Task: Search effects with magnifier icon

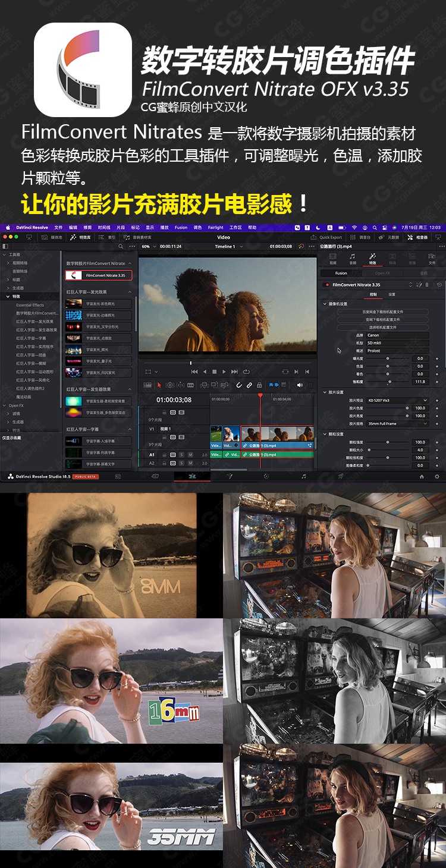Action: click(120, 246)
